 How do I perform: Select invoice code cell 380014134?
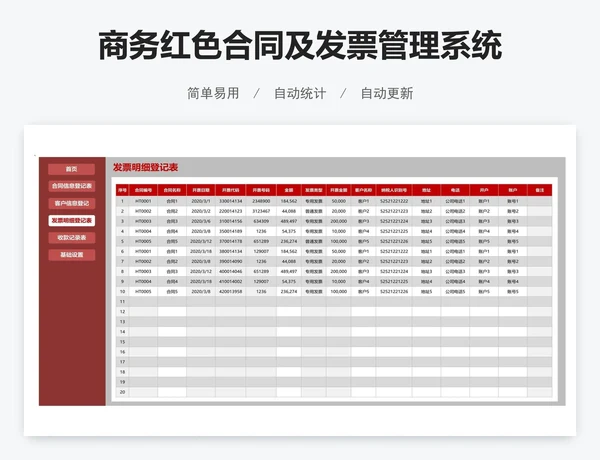pyautogui.click(x=230, y=251)
